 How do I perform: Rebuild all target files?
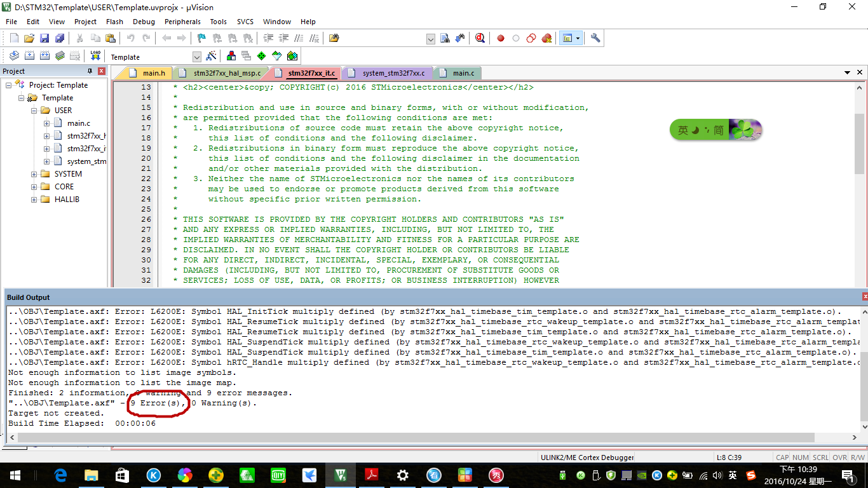[x=44, y=56]
